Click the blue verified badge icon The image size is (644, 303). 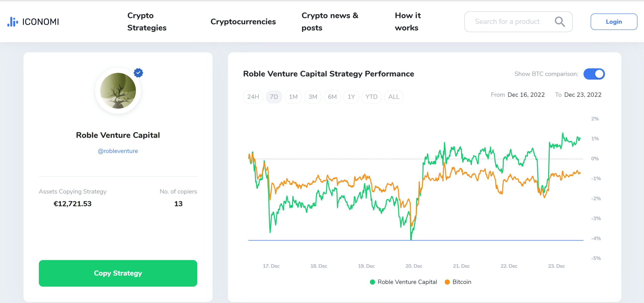tap(138, 73)
